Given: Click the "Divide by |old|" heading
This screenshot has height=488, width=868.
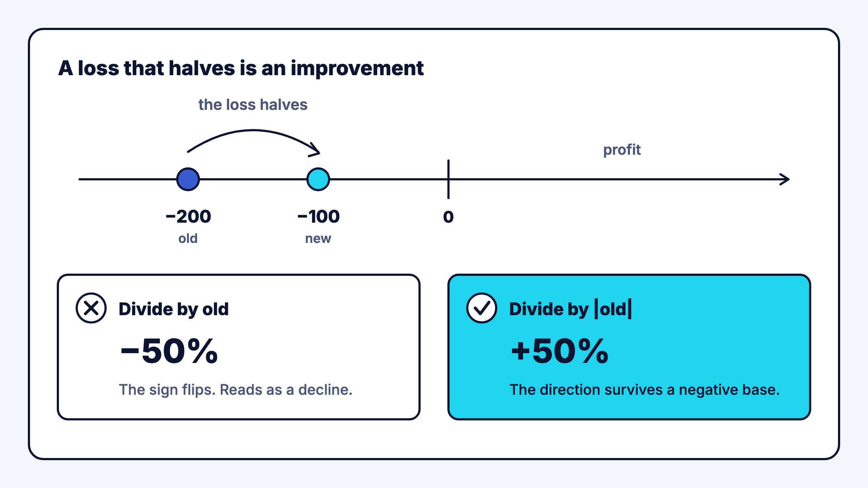Looking at the screenshot, I should [570, 309].
